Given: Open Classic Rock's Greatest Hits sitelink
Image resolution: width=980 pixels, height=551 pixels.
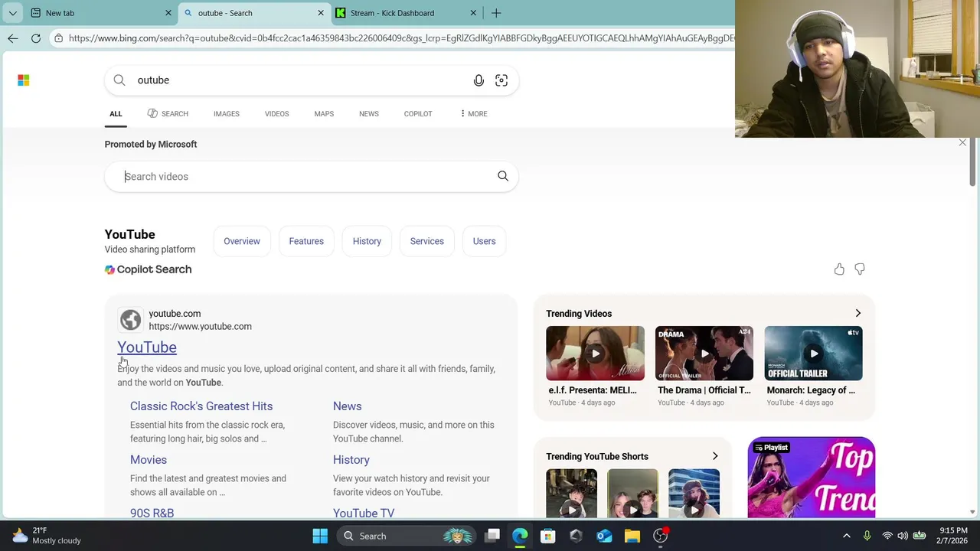Looking at the screenshot, I should pyautogui.click(x=201, y=406).
